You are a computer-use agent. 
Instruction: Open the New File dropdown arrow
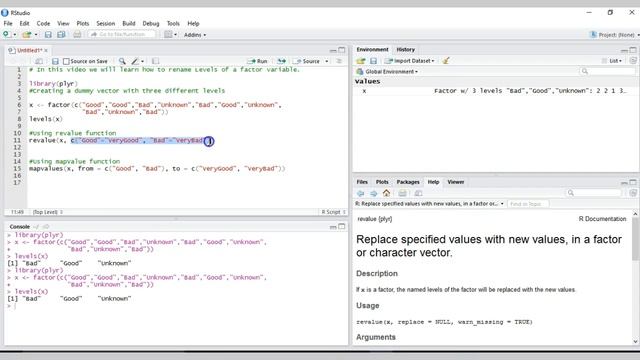(x=15, y=35)
